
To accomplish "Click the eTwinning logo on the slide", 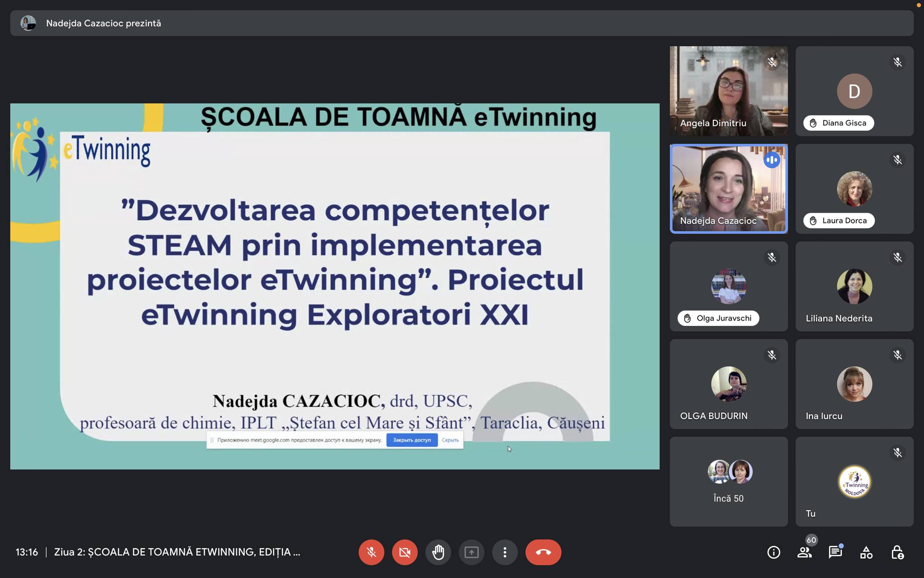I will (81, 149).
